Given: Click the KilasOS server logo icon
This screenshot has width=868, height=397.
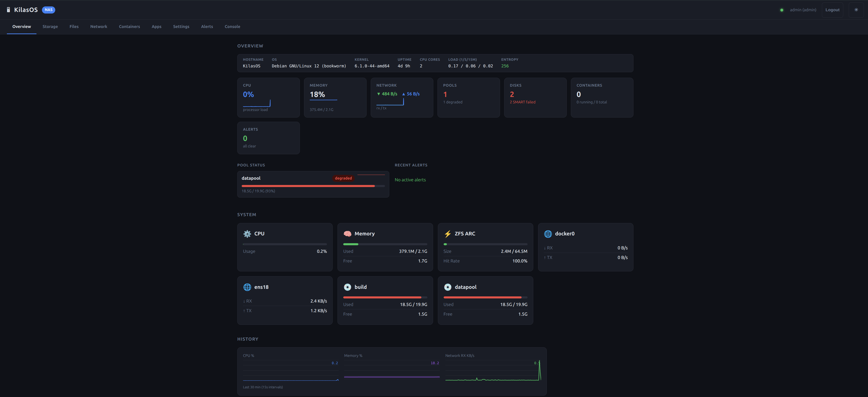Looking at the screenshot, I should 8,10.
